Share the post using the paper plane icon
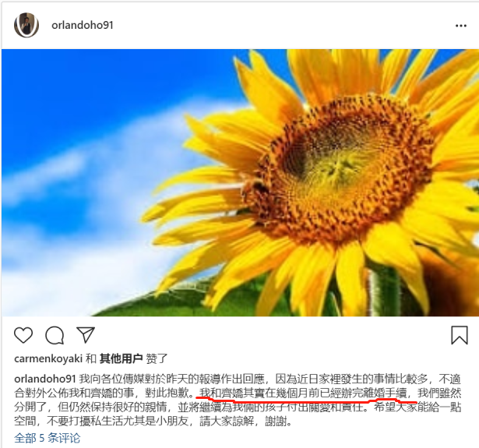The image size is (479, 448). [x=85, y=335]
